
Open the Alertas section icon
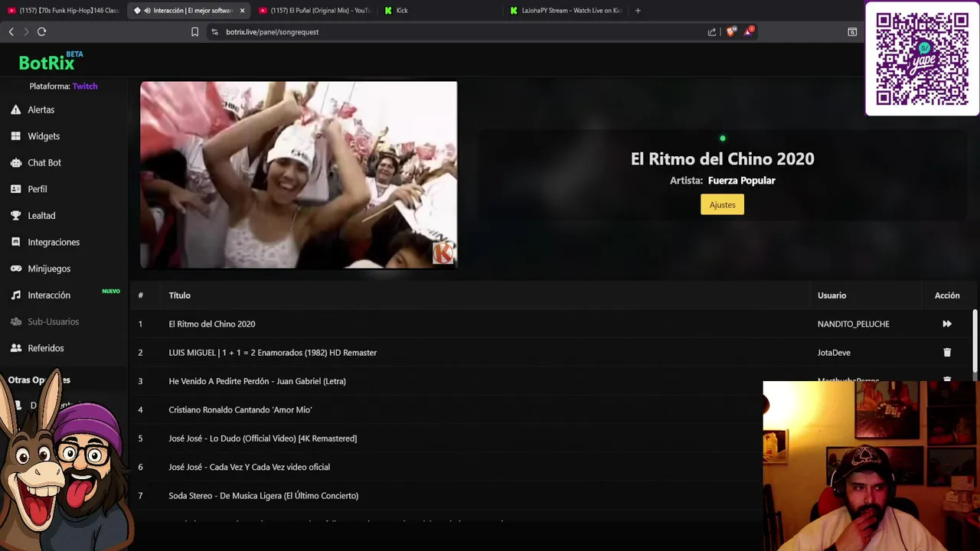(x=15, y=110)
